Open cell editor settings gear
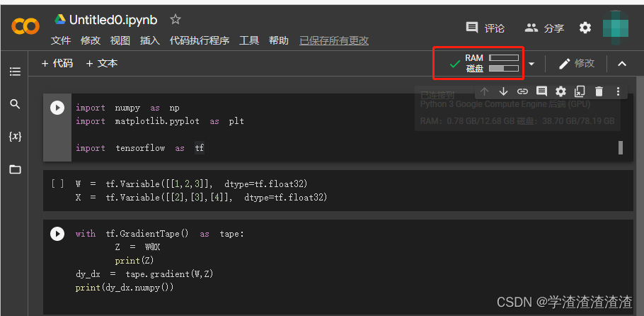Screen dimensions: 644x316 point(560,91)
